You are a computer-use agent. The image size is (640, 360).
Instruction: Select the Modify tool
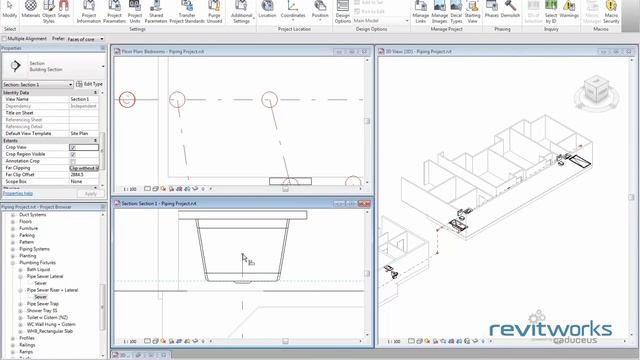pyautogui.click(x=9, y=10)
